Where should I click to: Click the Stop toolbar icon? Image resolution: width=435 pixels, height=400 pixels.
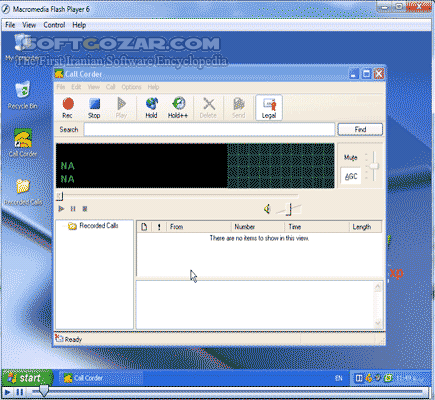point(94,107)
